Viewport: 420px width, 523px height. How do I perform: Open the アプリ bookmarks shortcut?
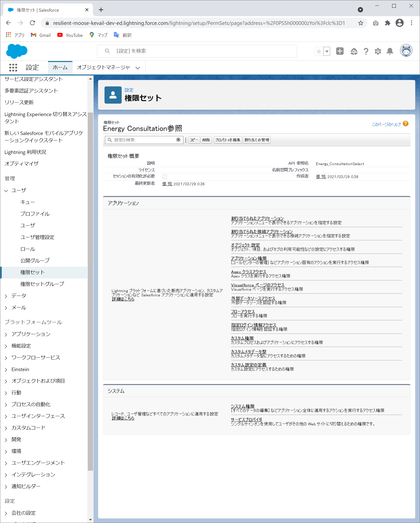(x=15, y=35)
